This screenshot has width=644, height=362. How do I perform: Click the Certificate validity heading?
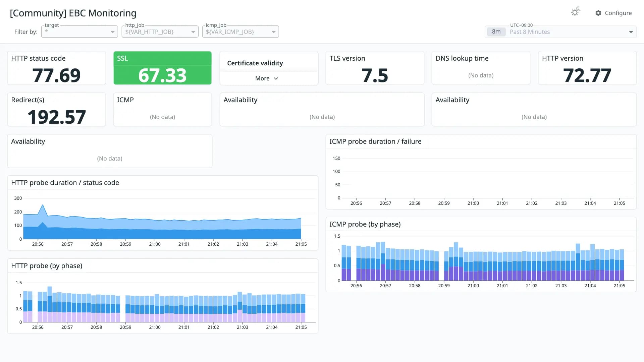255,63
